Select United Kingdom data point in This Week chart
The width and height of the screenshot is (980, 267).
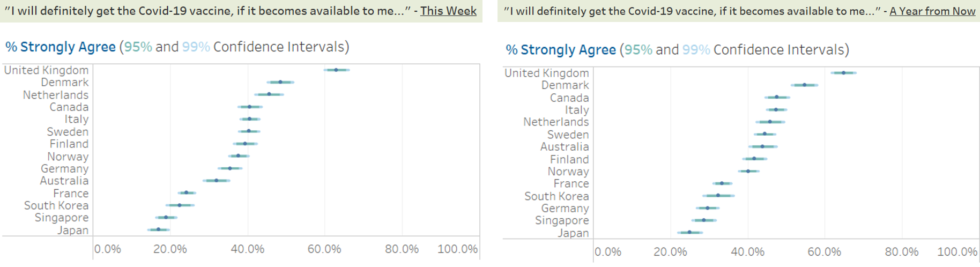click(x=336, y=70)
